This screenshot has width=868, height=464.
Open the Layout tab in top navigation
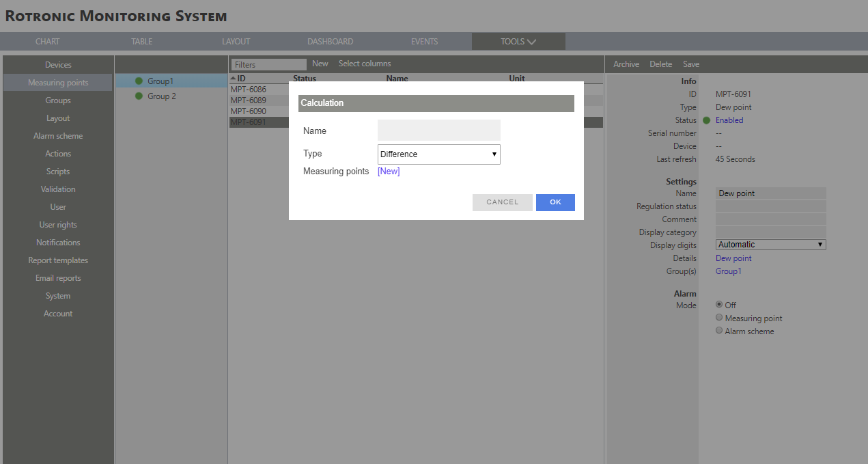[x=236, y=42]
